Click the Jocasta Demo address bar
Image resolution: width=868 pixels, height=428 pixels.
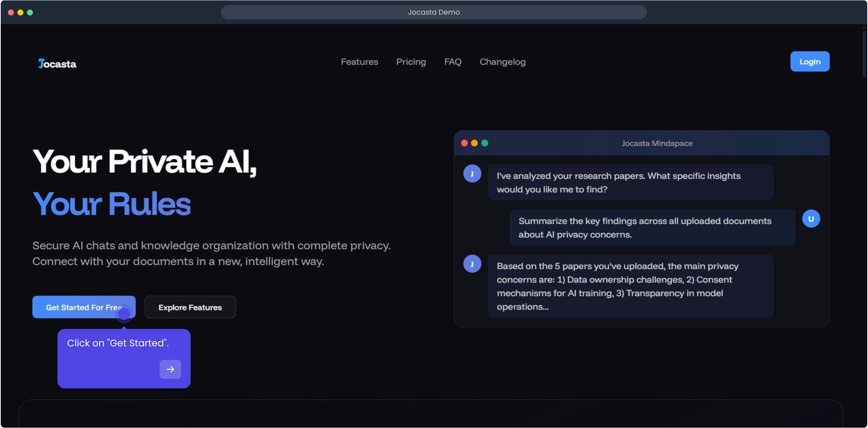(434, 12)
